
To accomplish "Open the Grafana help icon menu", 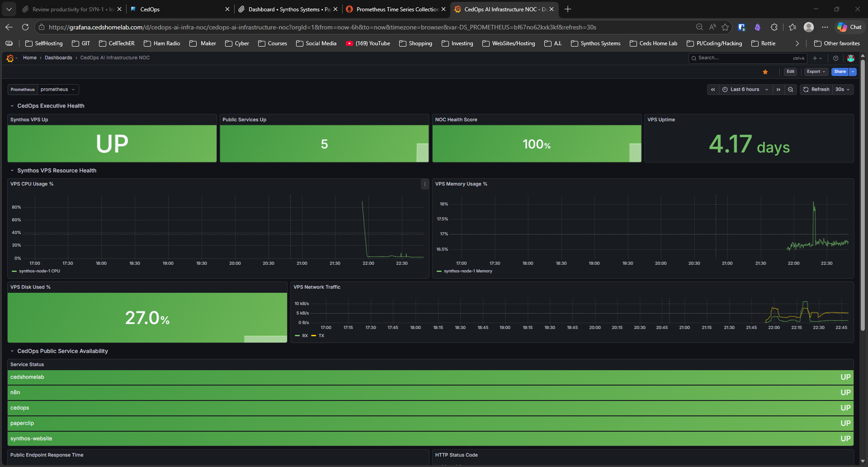I will pos(836,58).
